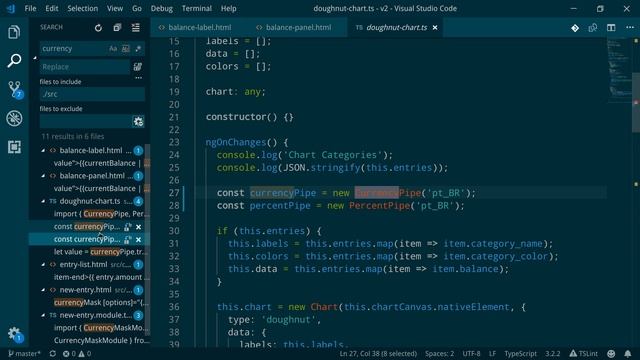Select result import { CurrencyPipe, Per...
This screenshot has width=640, height=360.
click(x=102, y=214)
